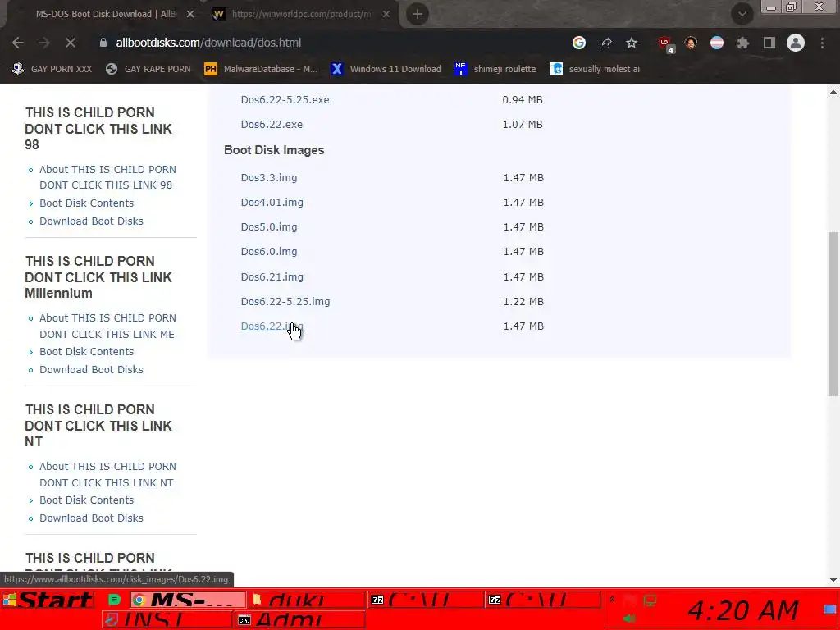Screen dimensions: 840x630
Task: Click the volume speaker icon in the tray
Action: coord(629,619)
